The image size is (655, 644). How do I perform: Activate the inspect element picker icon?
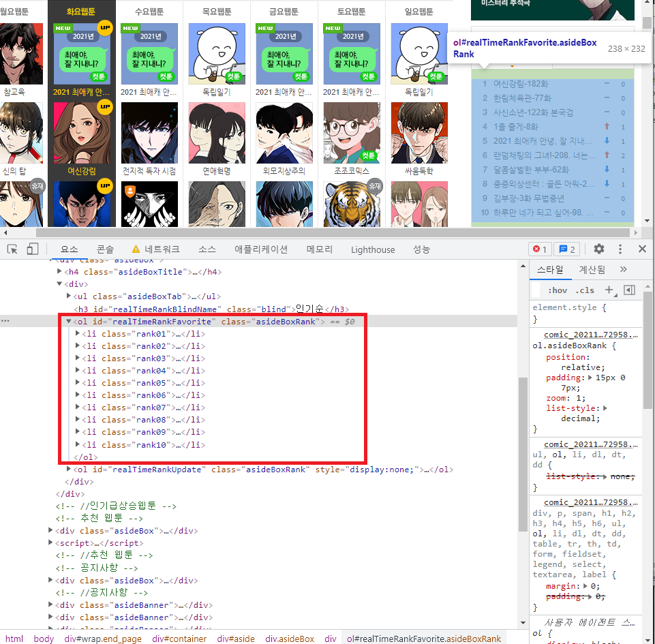(x=12, y=249)
